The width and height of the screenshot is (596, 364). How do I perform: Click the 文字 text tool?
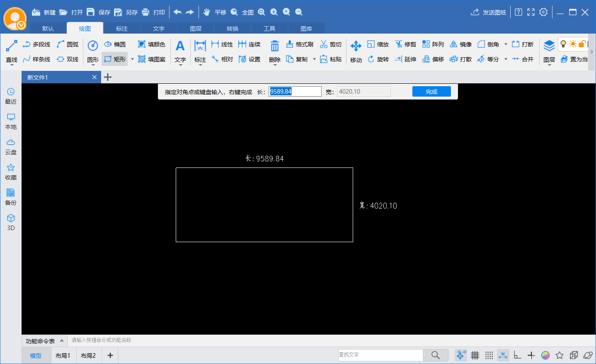[180, 51]
